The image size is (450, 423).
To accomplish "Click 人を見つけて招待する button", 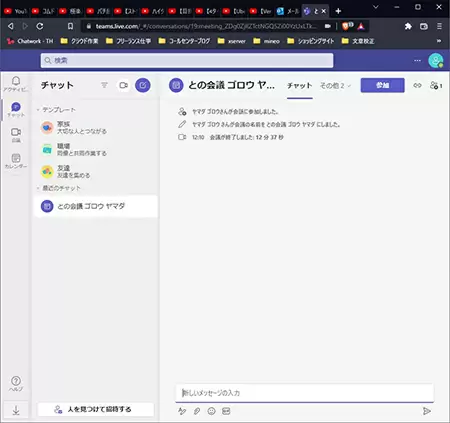I will (x=96, y=409).
